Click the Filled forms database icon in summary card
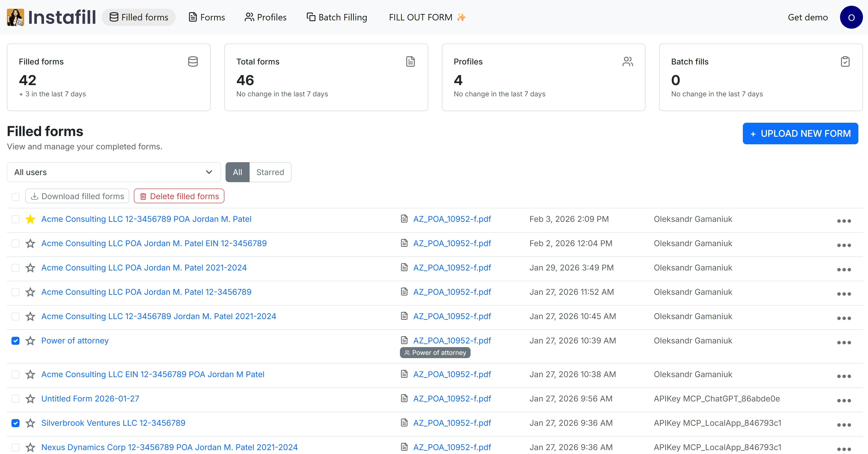Image resolution: width=868 pixels, height=454 pixels. point(193,61)
